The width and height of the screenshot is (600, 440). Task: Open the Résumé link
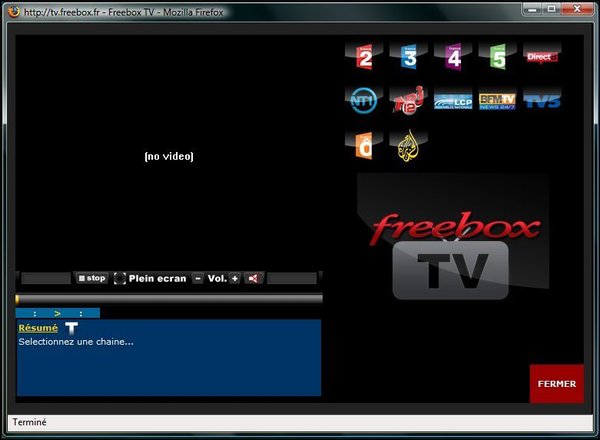point(38,328)
